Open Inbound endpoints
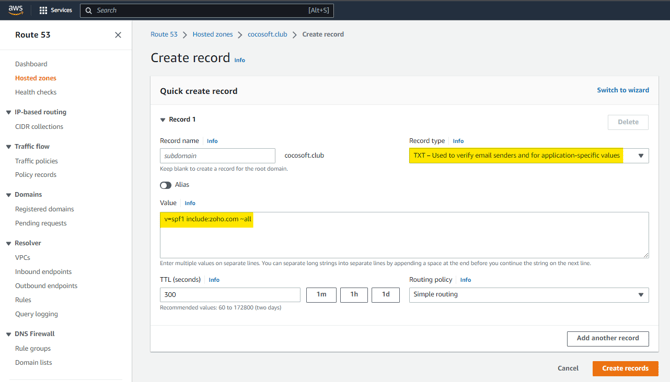Viewport: 670px width, 382px height. click(x=43, y=271)
